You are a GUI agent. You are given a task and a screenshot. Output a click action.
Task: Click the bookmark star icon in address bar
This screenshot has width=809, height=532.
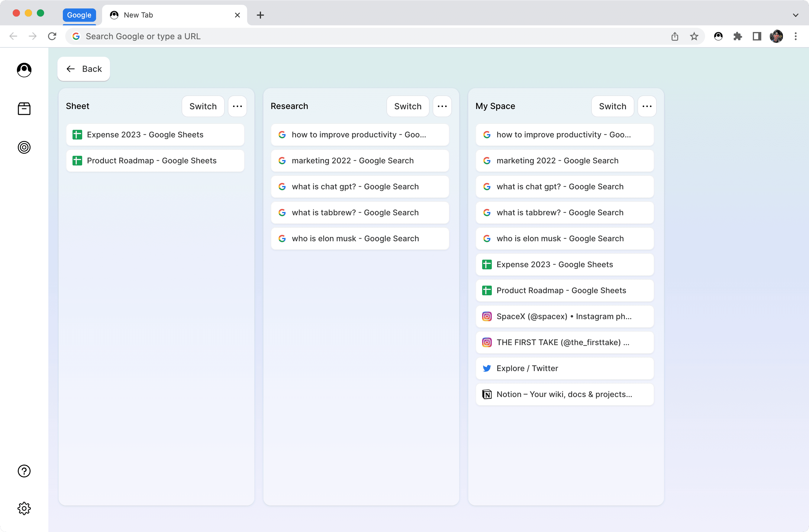(x=694, y=36)
